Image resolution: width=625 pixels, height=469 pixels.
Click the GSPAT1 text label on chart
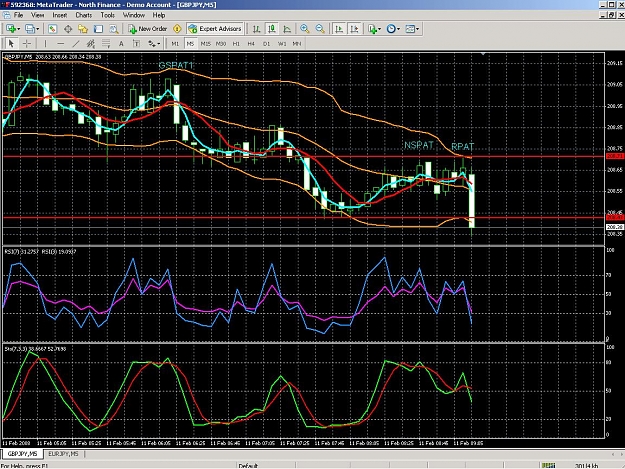tap(176, 65)
